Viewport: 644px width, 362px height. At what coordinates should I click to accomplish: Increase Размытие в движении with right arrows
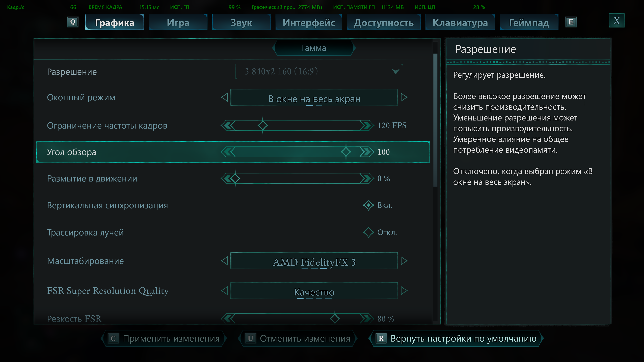coord(367,178)
